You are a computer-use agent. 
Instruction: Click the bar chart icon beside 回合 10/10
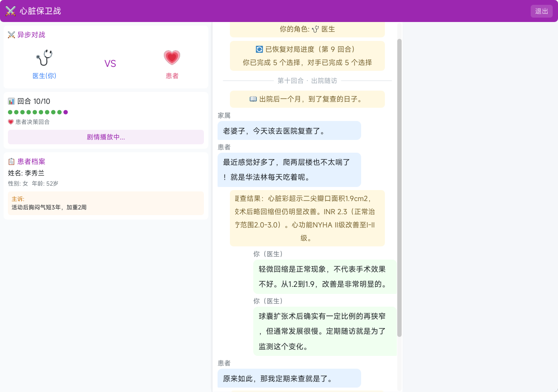(11, 101)
